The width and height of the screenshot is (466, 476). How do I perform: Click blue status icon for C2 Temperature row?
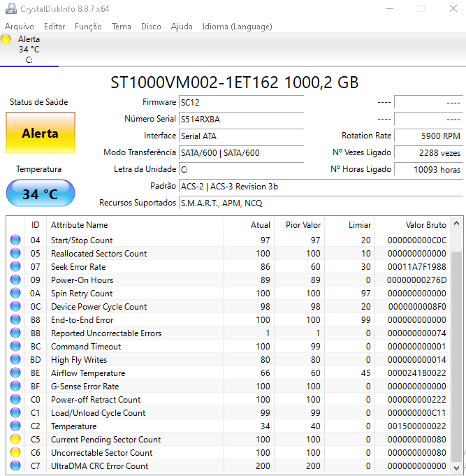[15, 426]
